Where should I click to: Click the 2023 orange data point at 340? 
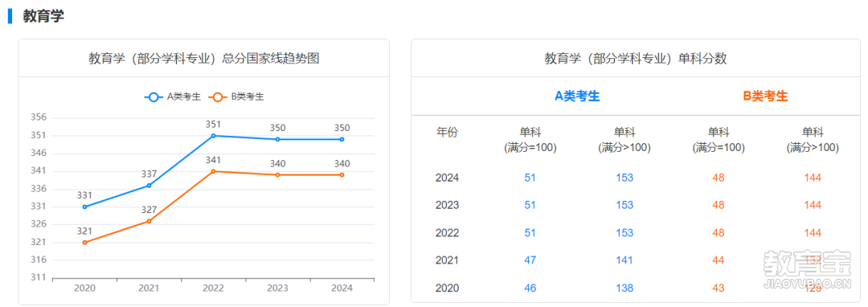point(278,174)
